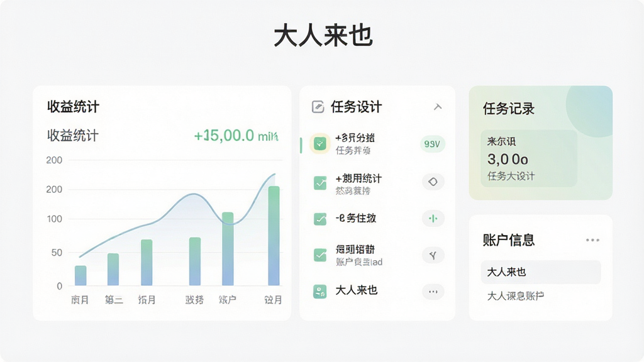Click the yellow-highlighted green icon in the first task row

[x=320, y=144]
